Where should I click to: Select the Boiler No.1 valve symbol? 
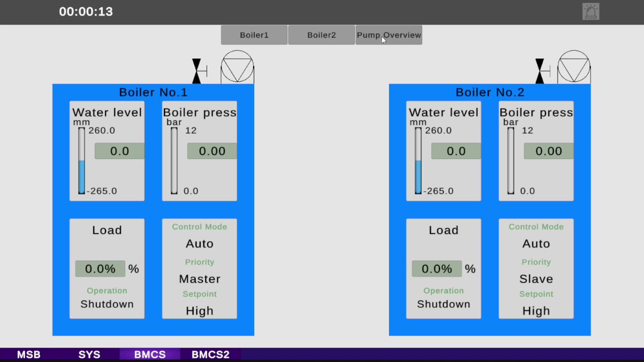pos(199,71)
